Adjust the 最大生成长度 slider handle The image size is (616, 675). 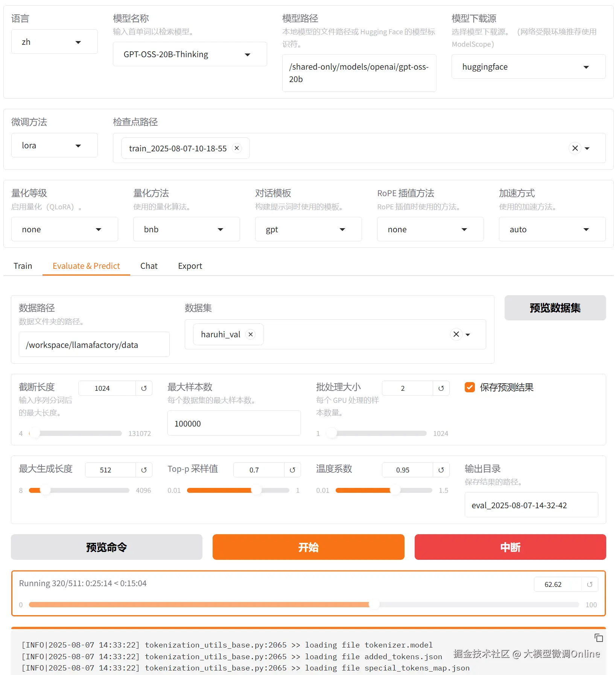click(x=45, y=490)
